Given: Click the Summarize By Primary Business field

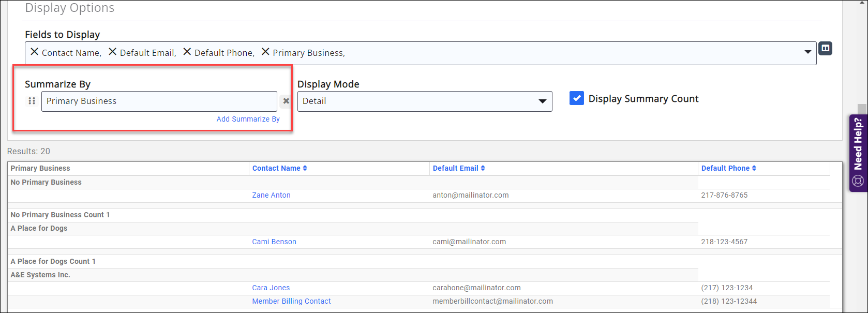Looking at the screenshot, I should point(159,101).
